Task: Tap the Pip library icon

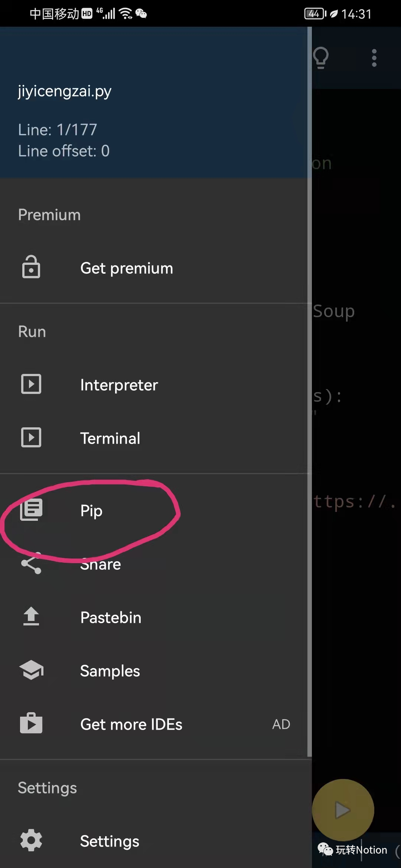Action: pos(31,510)
